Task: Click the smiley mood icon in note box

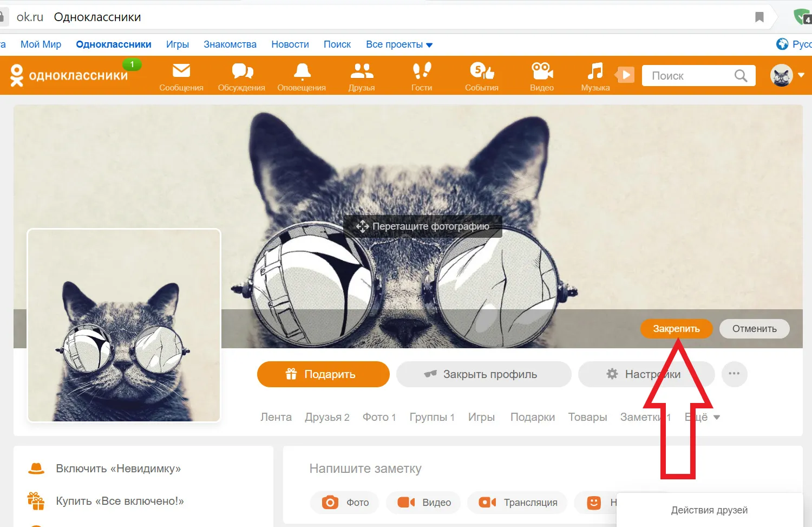Action: [x=594, y=503]
